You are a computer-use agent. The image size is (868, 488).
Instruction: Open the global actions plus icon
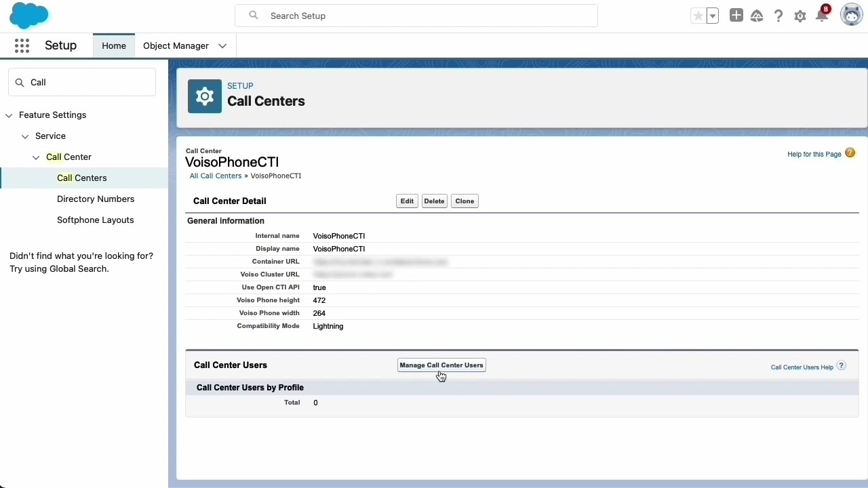pos(736,16)
